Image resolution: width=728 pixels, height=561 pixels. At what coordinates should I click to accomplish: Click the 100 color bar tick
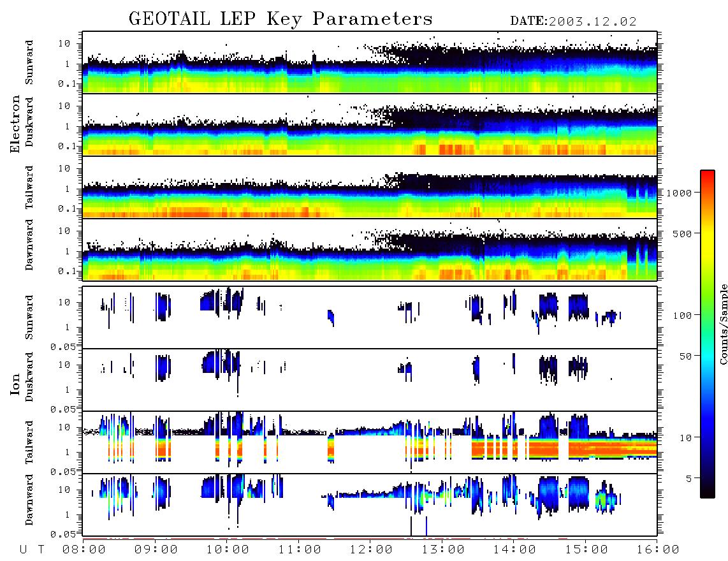[x=683, y=316]
